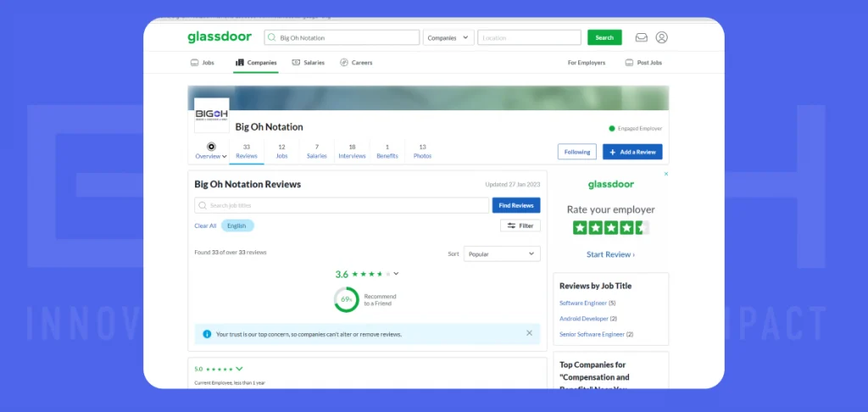Click the filter sliders icon
Screen dimensions: 868x412
click(x=511, y=226)
